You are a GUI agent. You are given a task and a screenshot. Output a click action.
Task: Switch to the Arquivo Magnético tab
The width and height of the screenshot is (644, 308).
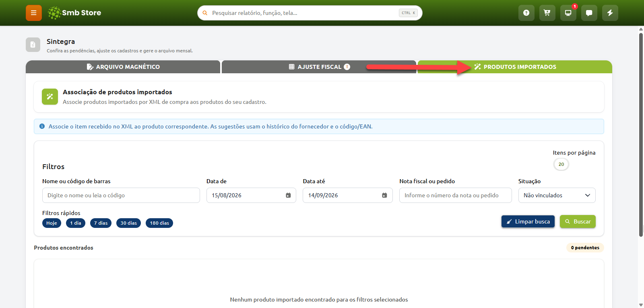click(123, 67)
